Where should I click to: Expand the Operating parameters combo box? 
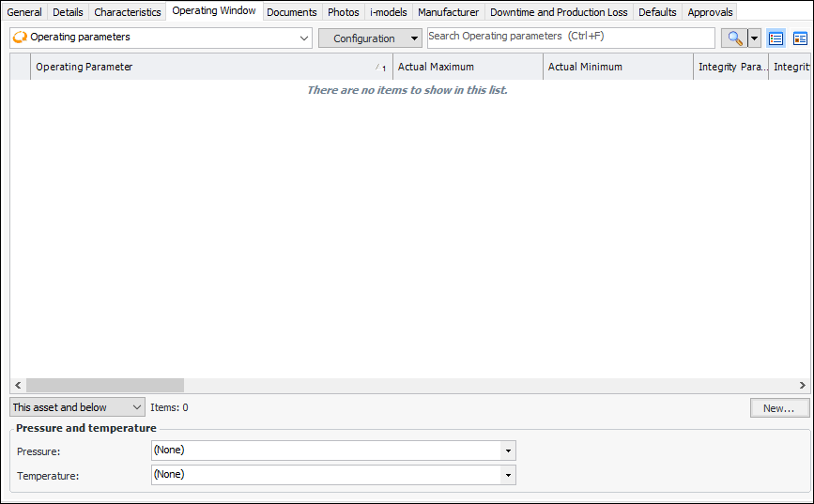[161, 38]
